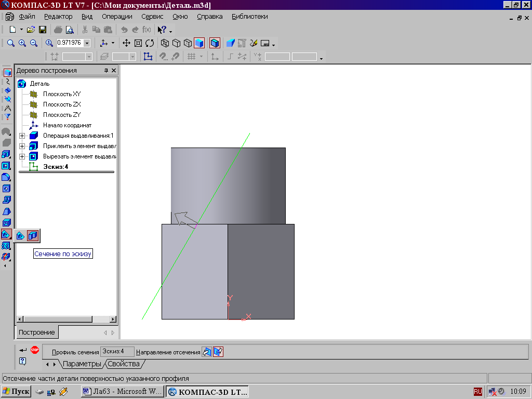532x399 pixels.
Task: Select Part Editing panel button on side toolbar
Action: pyautogui.click(x=7, y=73)
